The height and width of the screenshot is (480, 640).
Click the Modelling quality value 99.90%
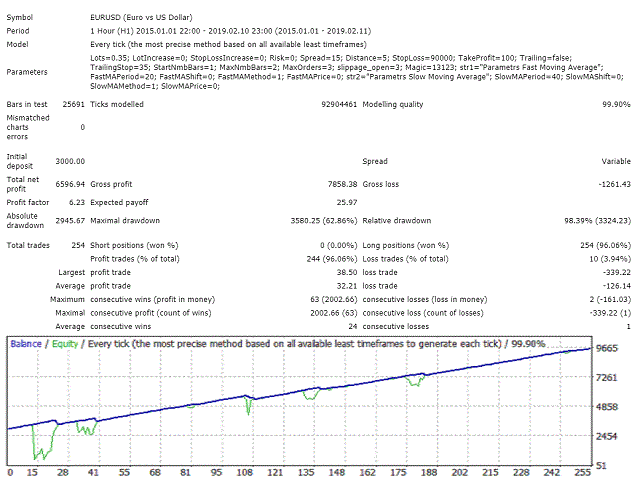[616, 104]
